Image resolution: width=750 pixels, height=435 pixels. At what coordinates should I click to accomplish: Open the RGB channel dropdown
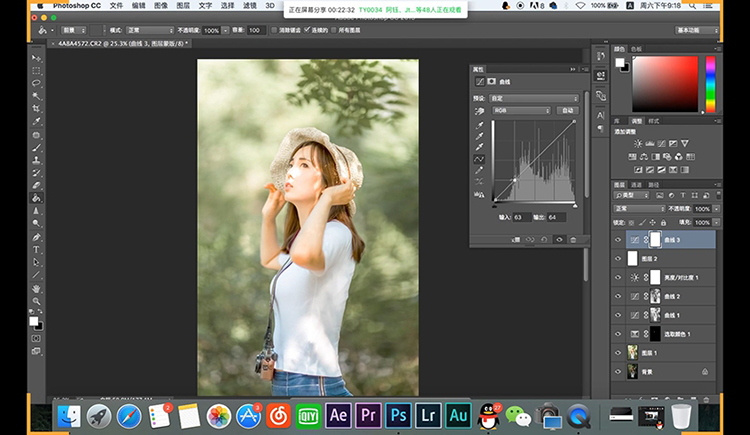(521, 111)
